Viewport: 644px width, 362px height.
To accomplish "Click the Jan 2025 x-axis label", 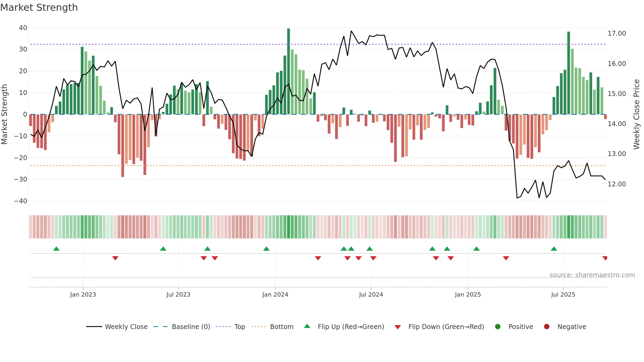I will 468,294.
